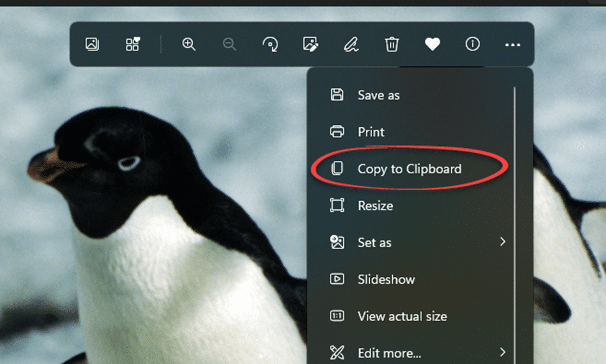
Task: Click the menu's vertical scrollbar
Action: 515,186
